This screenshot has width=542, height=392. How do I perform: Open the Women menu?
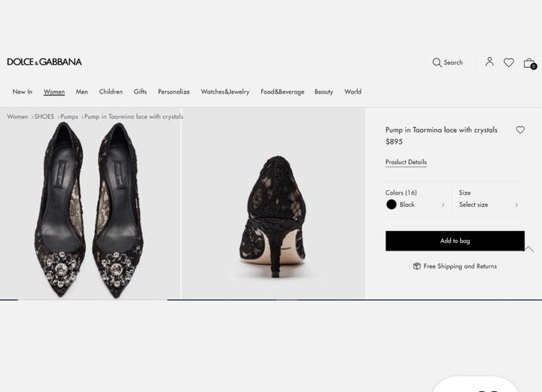[54, 92]
